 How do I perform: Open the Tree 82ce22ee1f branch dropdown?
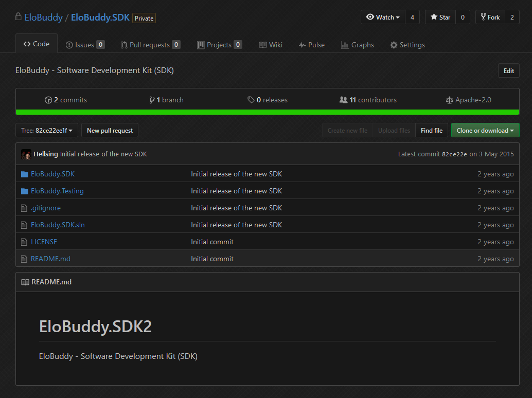point(47,131)
